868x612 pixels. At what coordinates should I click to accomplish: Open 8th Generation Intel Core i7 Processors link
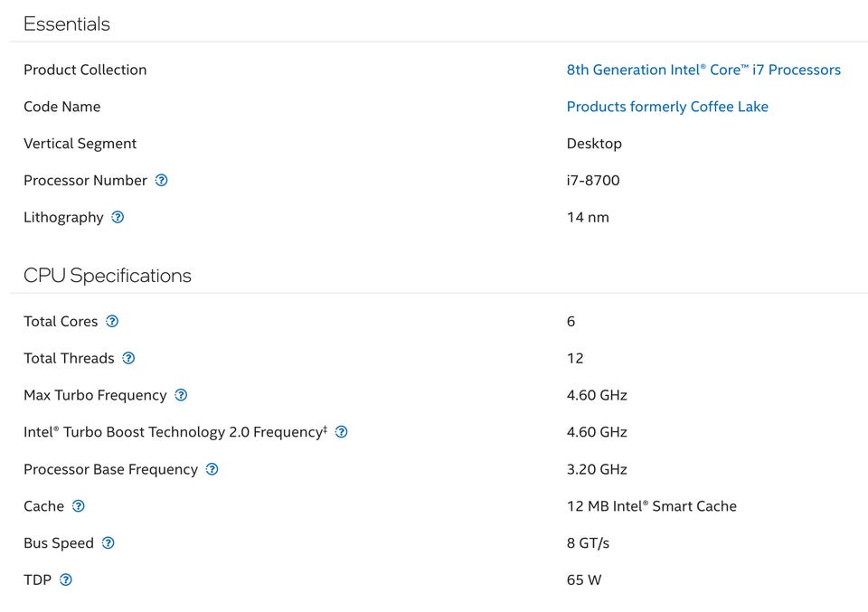point(703,70)
